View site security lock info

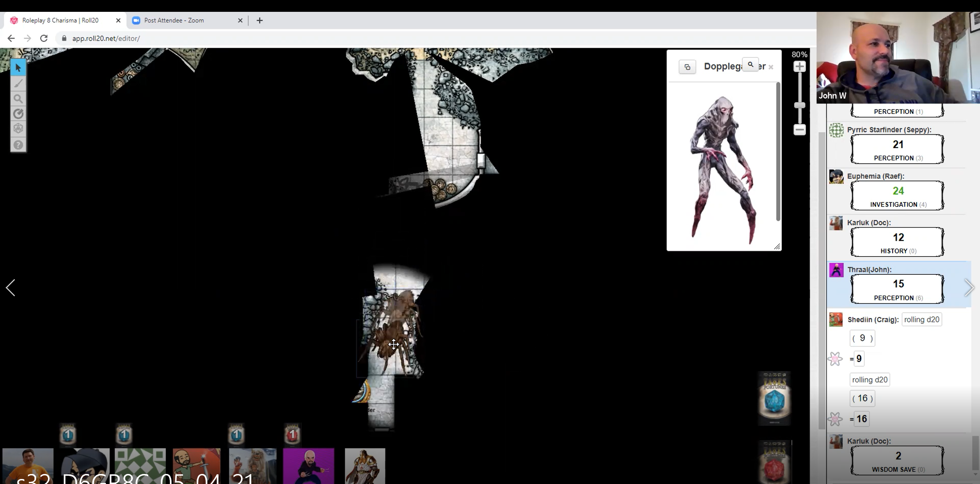[x=64, y=38]
